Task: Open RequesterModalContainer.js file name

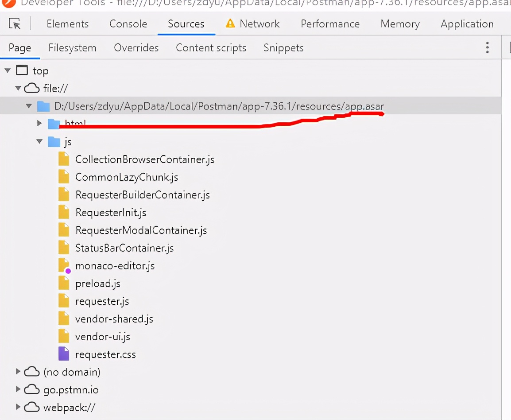Action: [x=141, y=230]
